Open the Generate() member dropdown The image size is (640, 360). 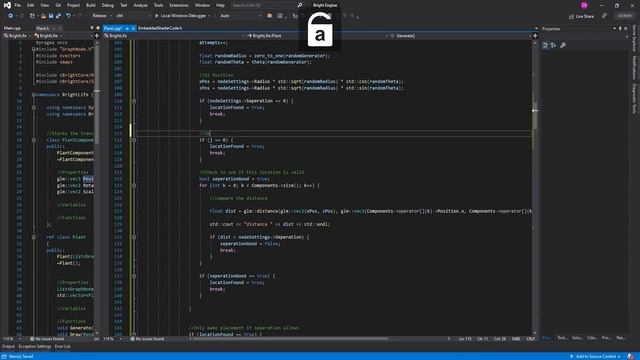click(460, 36)
